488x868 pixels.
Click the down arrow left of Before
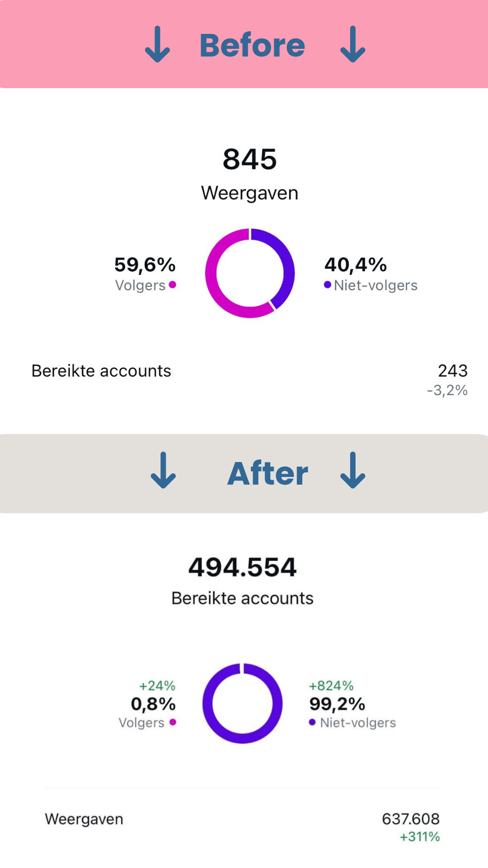pos(157,44)
